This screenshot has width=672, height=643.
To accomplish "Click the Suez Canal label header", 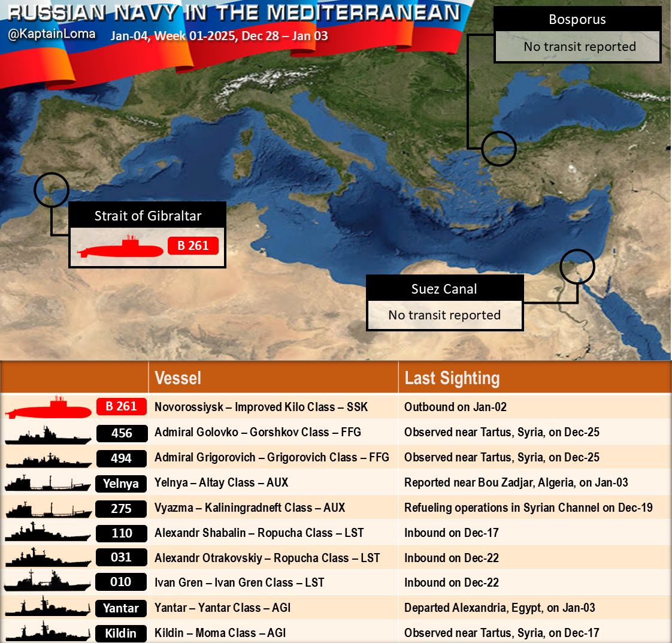I will pyautogui.click(x=444, y=289).
